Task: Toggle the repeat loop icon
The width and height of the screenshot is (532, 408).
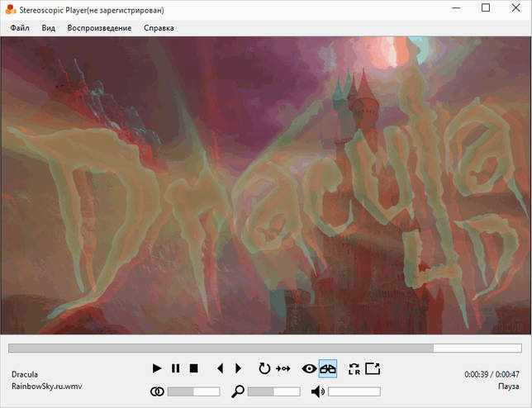Action: coord(264,368)
